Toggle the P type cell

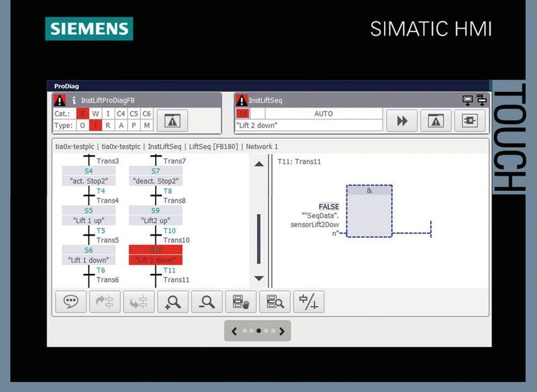[134, 126]
